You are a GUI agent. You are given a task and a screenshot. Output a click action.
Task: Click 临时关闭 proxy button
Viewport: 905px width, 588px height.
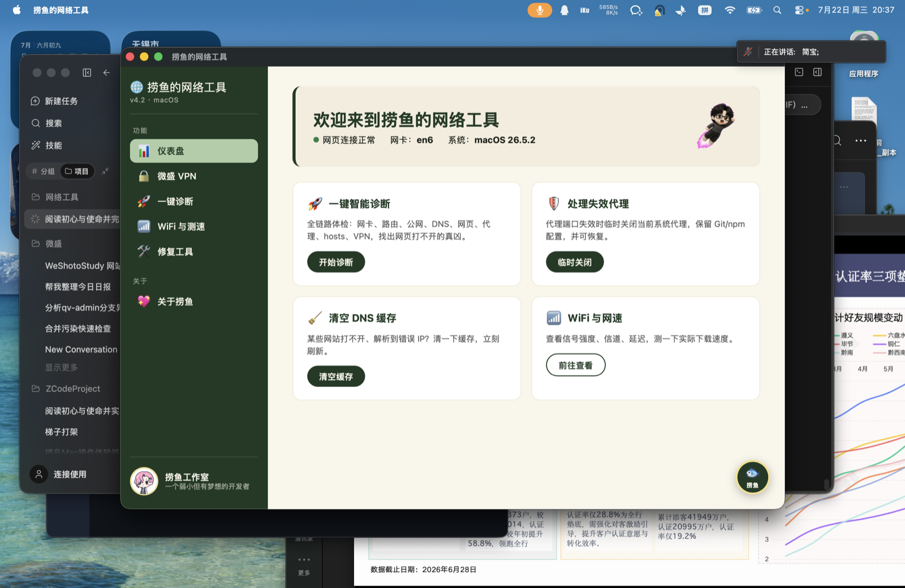(x=575, y=262)
